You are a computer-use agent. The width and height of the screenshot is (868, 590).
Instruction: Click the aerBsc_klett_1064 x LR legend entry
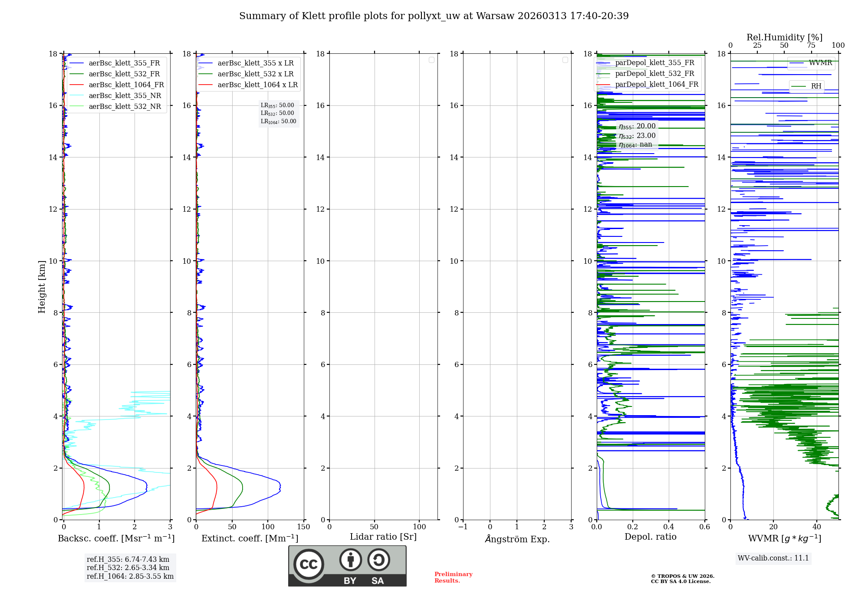[x=257, y=85]
